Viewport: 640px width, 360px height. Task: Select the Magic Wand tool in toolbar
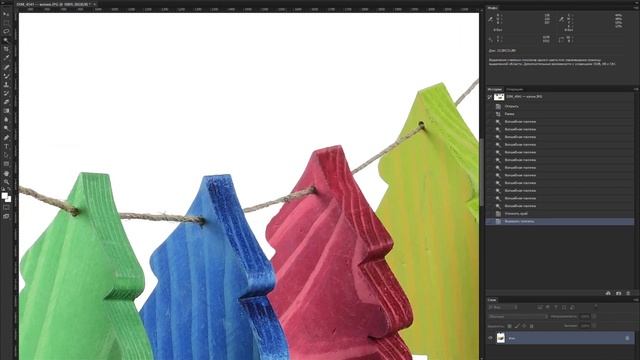[6, 40]
